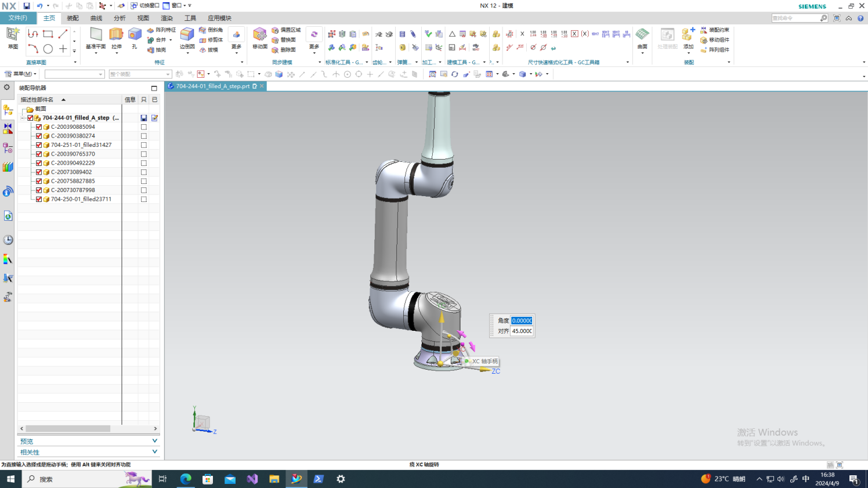This screenshot has width=868, height=488.
Task: Click the 替换面 replace face tool
Action: pyautogui.click(x=284, y=40)
